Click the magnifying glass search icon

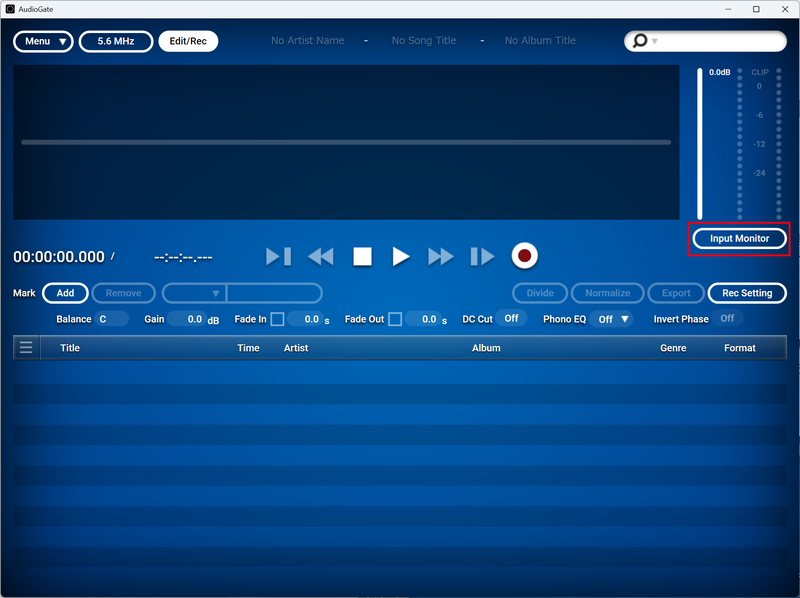(x=639, y=41)
